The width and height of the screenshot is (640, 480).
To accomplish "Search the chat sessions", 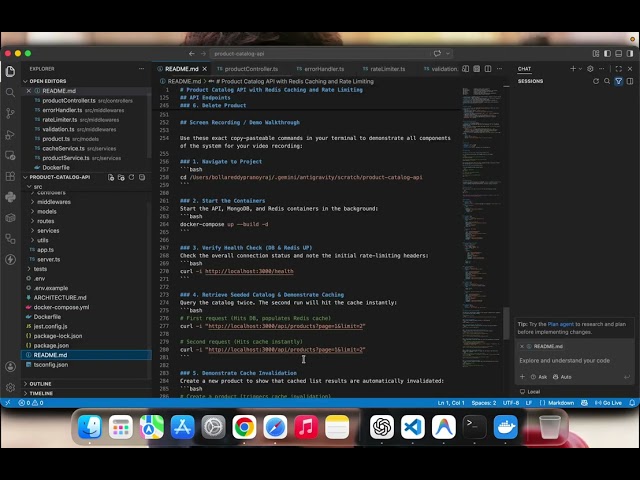I will [607, 81].
